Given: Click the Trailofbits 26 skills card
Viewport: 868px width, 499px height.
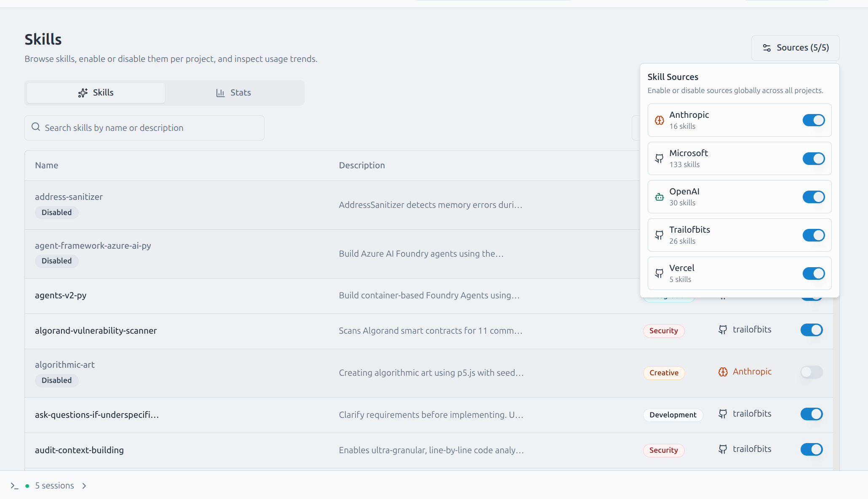Looking at the screenshot, I should (740, 235).
